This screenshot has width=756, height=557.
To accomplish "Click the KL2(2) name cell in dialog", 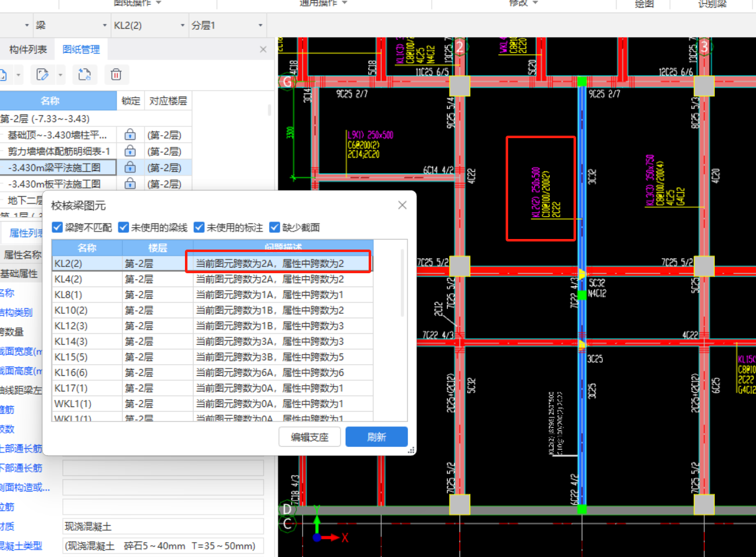I will click(x=87, y=263).
